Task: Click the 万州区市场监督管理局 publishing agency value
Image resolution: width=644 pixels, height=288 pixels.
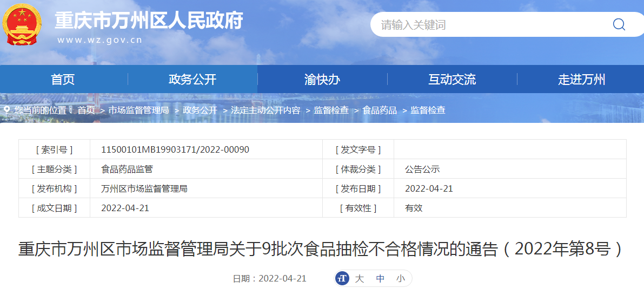Action: (144, 189)
